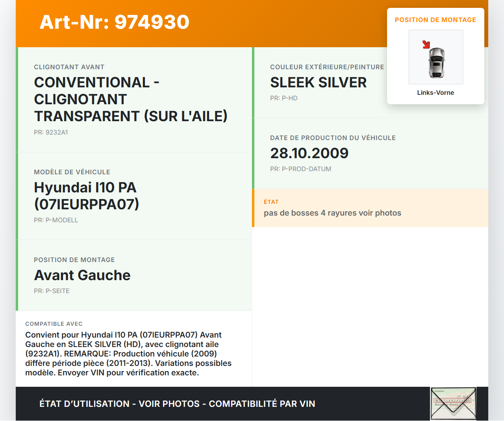Click the CLIGNOTANT AVANT label

click(x=69, y=67)
